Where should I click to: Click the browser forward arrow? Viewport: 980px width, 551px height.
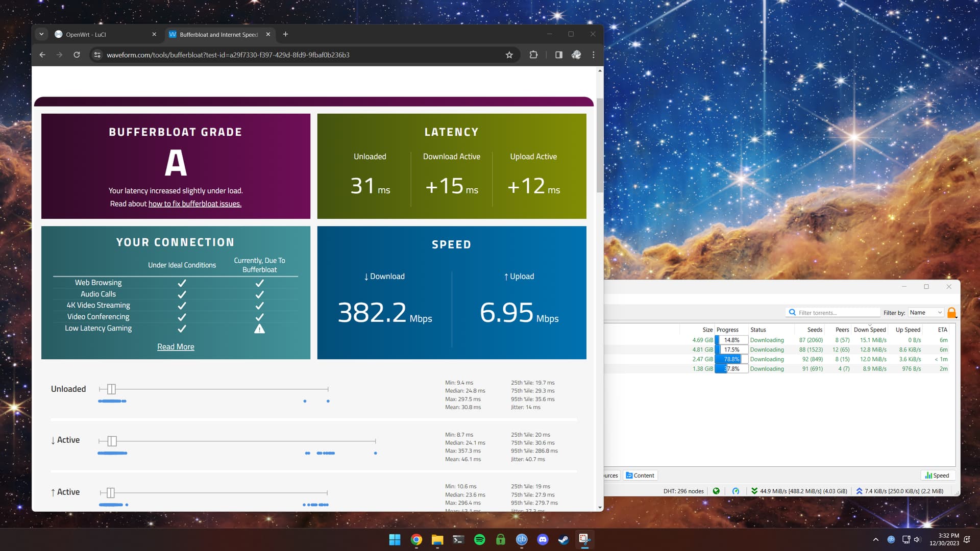point(60,55)
